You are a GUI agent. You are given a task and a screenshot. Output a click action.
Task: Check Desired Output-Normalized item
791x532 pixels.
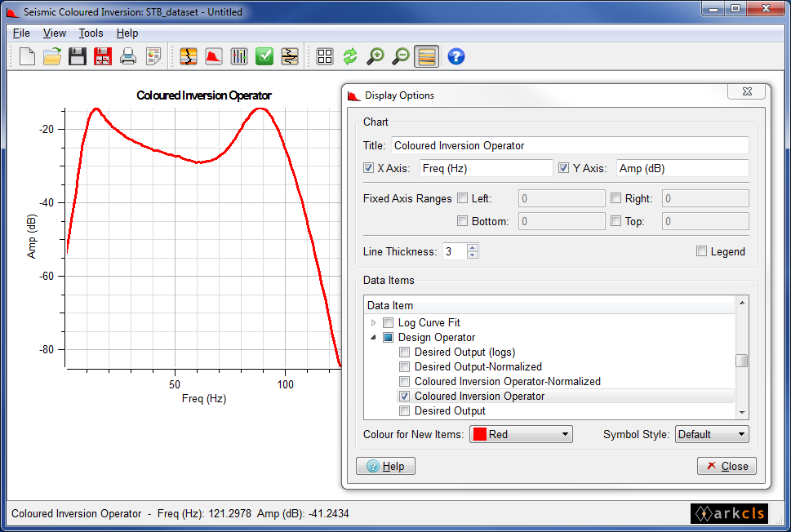tap(405, 366)
